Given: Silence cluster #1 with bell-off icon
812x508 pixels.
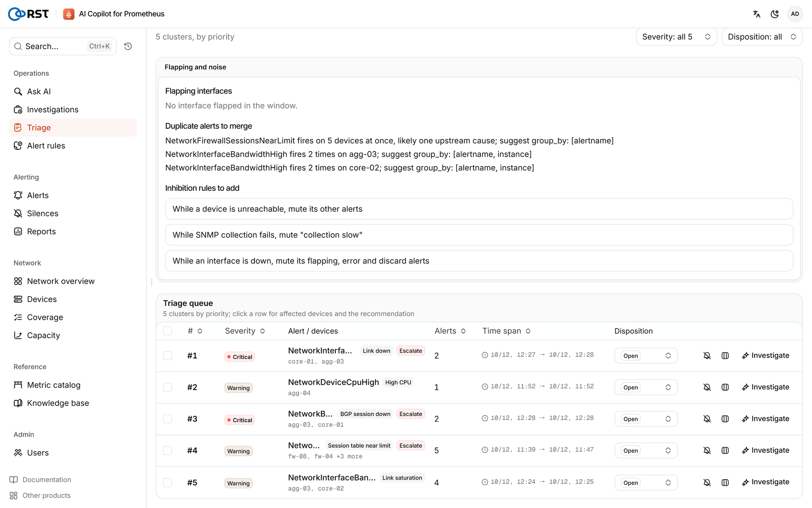Looking at the screenshot, I should click(x=707, y=356).
